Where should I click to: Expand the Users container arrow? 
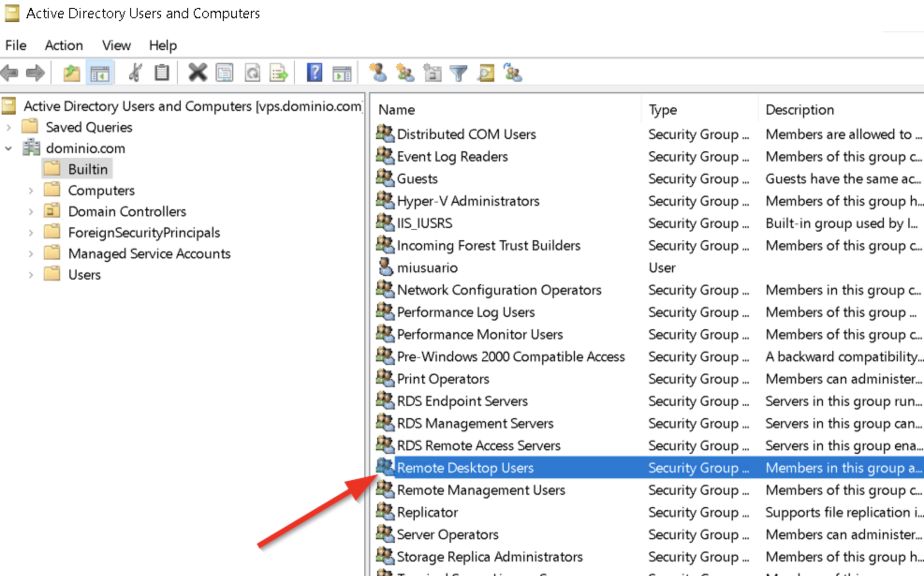pos(31,275)
